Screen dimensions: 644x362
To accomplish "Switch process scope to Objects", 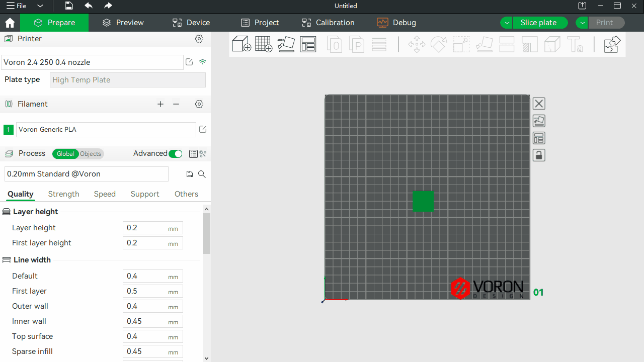I will point(91,154).
